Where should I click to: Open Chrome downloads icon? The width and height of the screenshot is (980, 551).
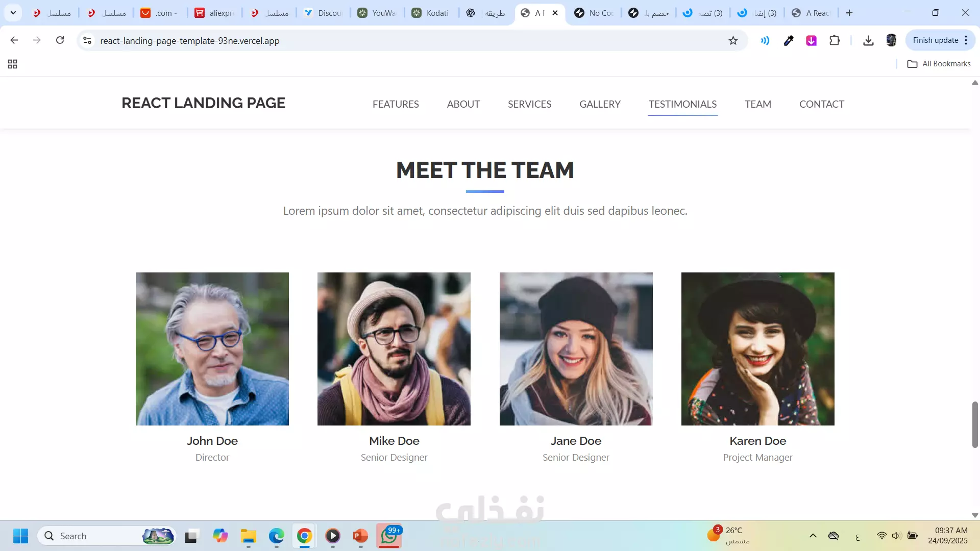coord(868,40)
